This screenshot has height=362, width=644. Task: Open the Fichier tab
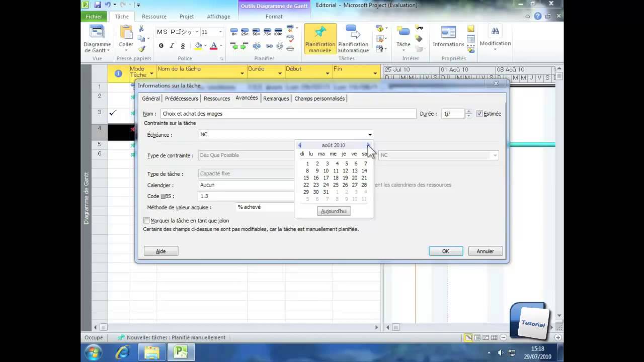click(x=94, y=16)
